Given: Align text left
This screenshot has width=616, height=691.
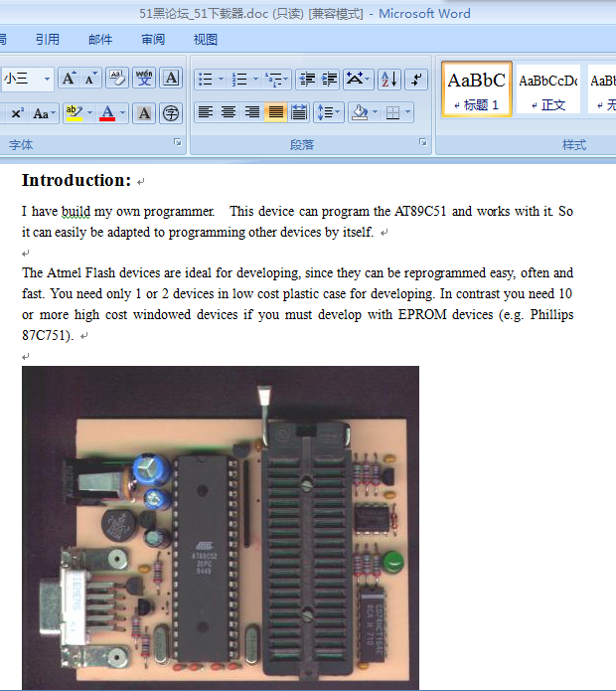Looking at the screenshot, I should click(206, 112).
